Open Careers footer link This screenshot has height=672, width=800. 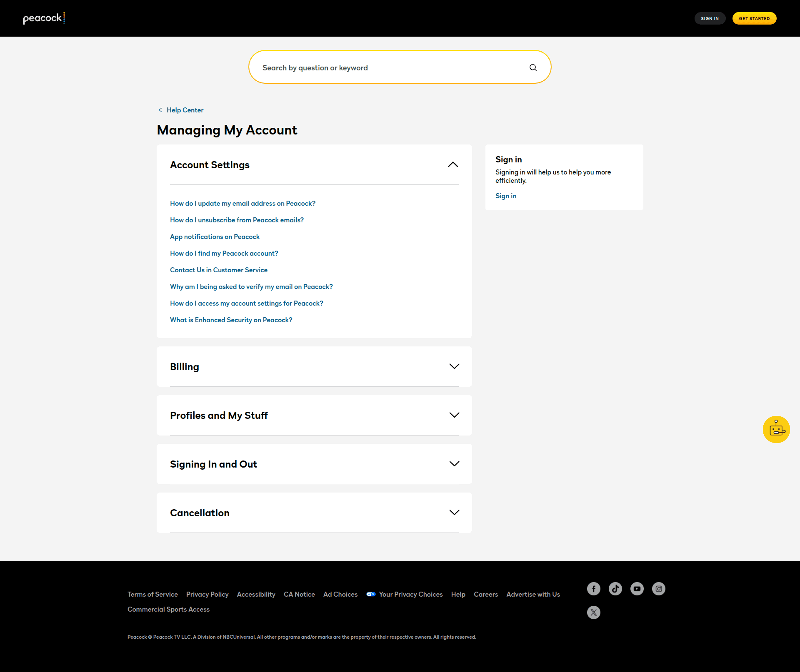[x=486, y=594]
